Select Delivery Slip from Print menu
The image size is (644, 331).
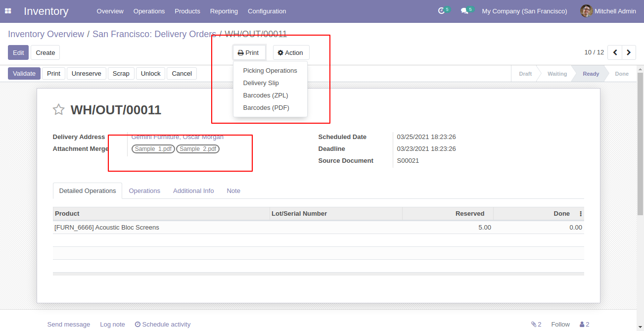[x=270, y=83]
